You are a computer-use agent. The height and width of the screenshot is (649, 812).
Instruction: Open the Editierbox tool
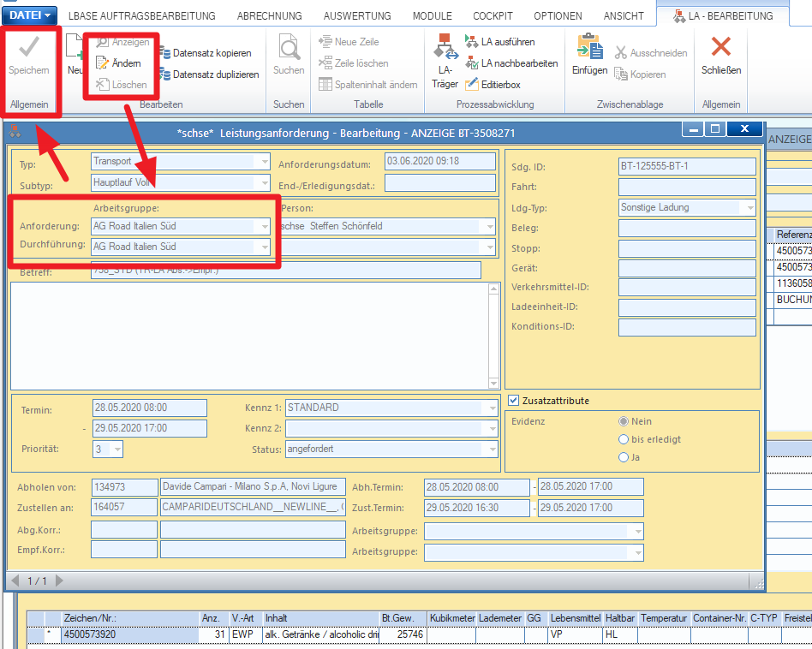[493, 85]
